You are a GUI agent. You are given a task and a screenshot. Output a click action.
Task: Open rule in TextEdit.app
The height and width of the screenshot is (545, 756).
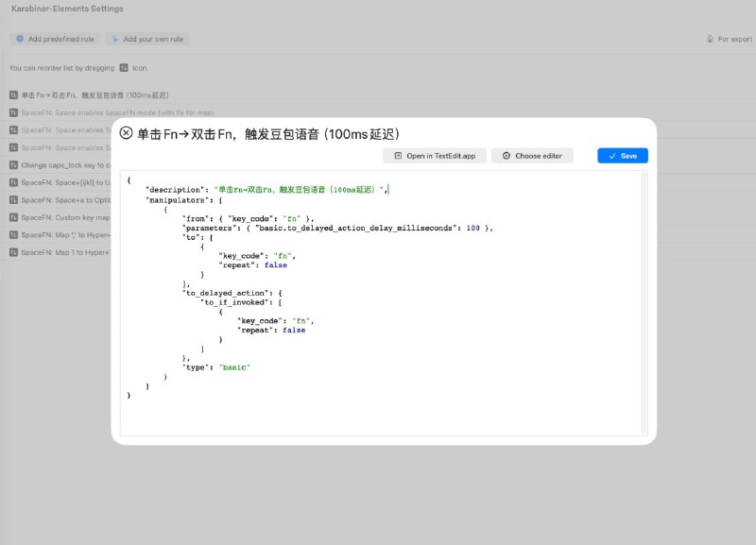435,156
